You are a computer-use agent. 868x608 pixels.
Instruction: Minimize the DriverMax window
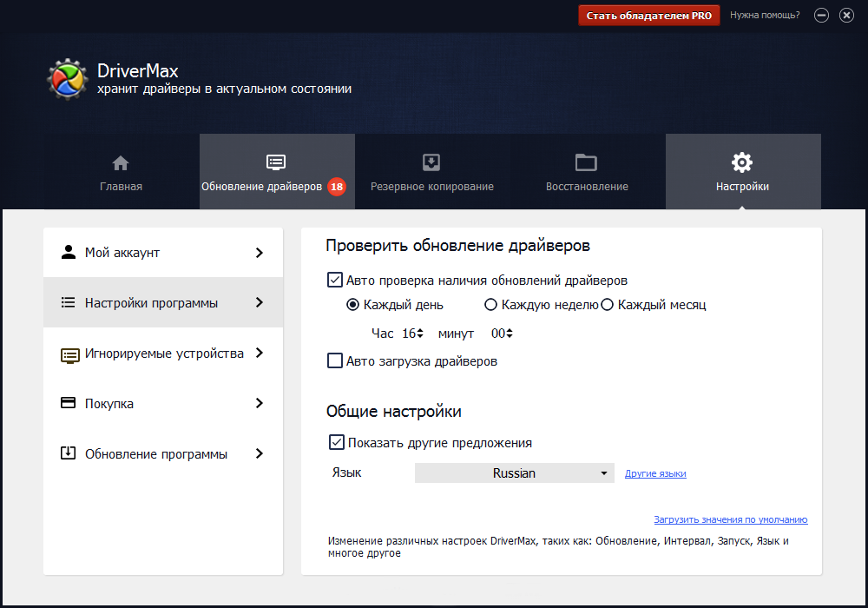pyautogui.click(x=821, y=16)
